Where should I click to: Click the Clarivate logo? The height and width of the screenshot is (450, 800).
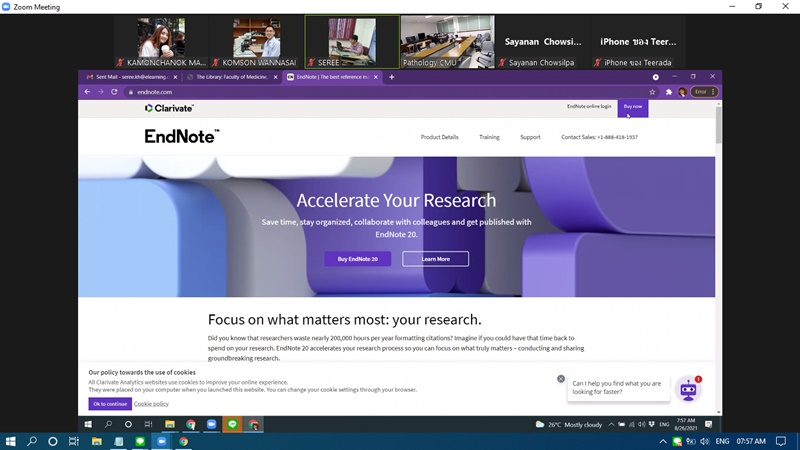click(x=169, y=108)
